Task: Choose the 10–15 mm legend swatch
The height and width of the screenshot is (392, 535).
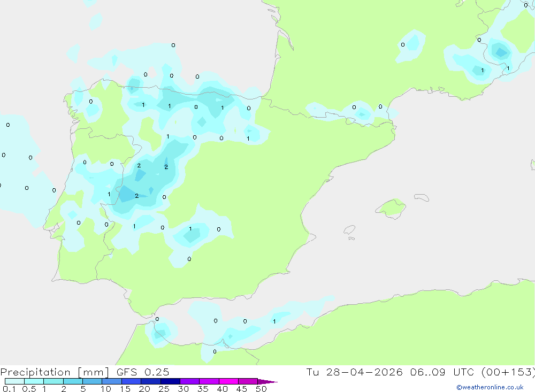Action: pos(112,381)
